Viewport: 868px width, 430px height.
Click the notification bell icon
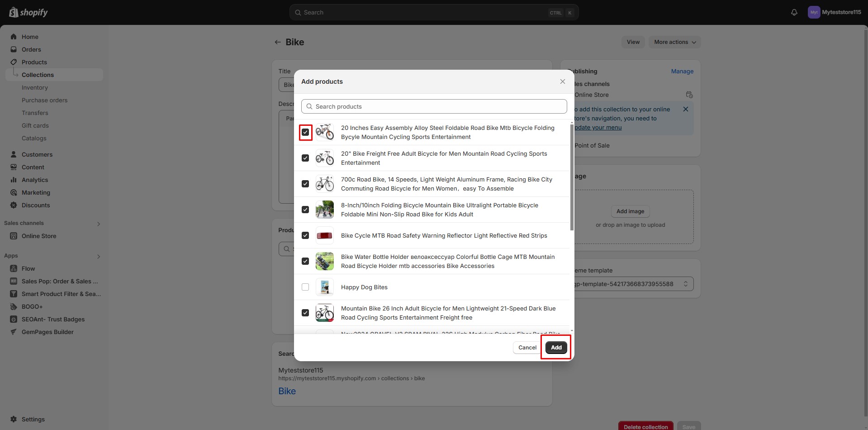click(x=794, y=12)
